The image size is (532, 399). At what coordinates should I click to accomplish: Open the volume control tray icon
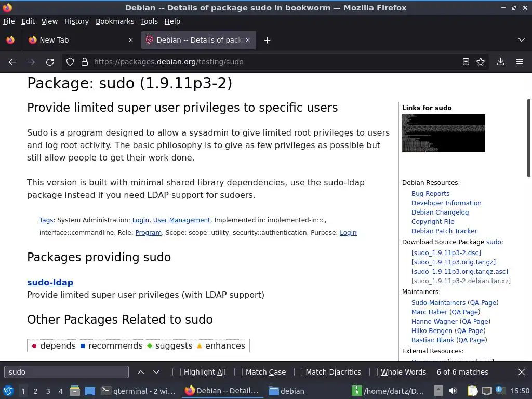(453, 391)
